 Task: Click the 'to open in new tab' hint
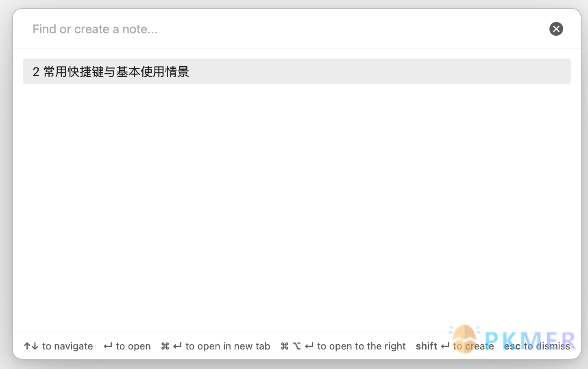coord(228,346)
